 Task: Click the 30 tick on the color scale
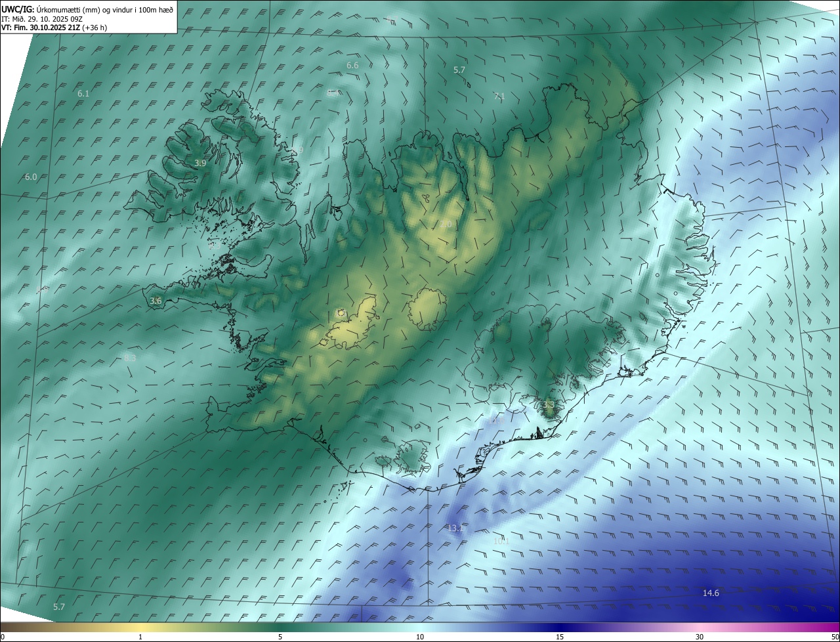click(700, 637)
